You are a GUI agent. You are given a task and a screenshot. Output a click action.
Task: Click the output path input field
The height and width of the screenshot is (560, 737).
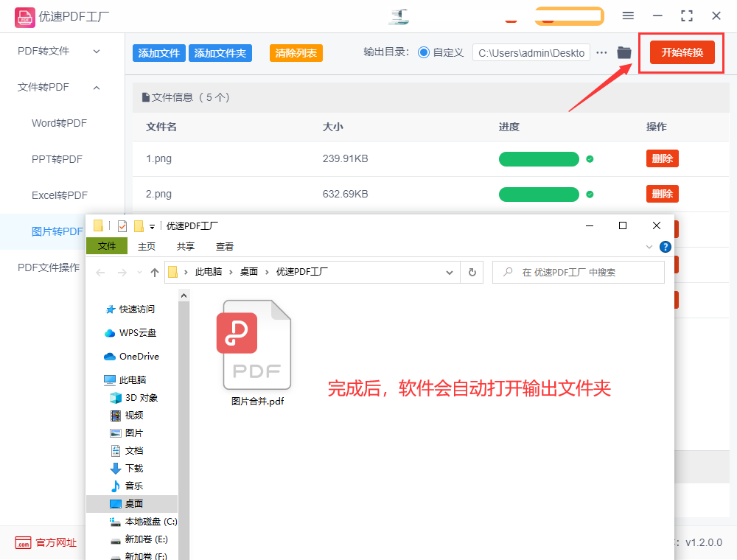coord(531,52)
